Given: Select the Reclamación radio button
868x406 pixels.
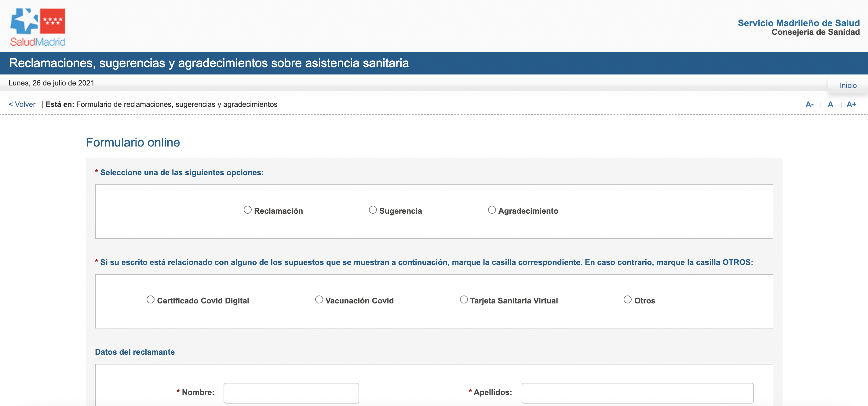Looking at the screenshot, I should tap(248, 210).
